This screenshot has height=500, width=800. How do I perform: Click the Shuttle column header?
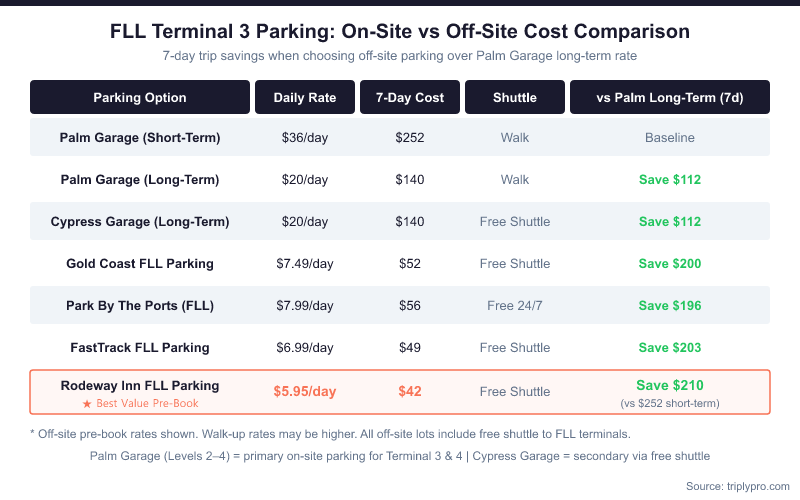[x=515, y=98]
